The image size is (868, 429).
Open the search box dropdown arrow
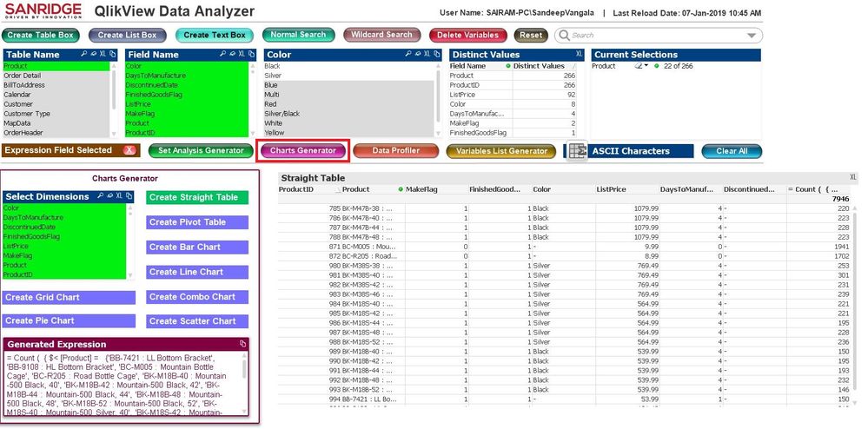coord(752,36)
